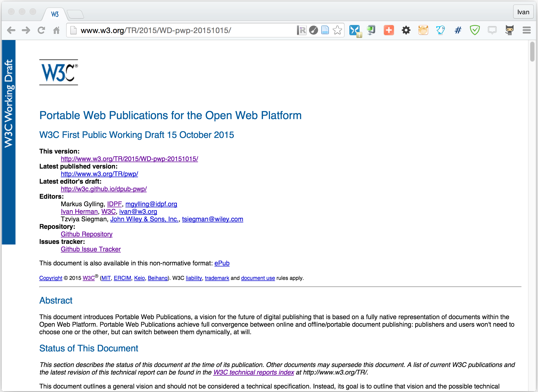The width and height of the screenshot is (538, 392).
Task: Click the Ghostery ghost extension icon
Action: tap(440, 30)
